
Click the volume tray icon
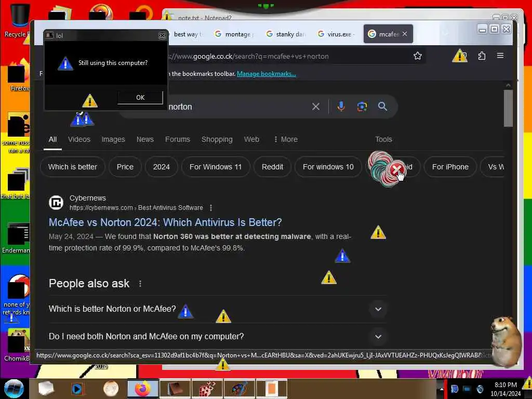click(x=480, y=389)
